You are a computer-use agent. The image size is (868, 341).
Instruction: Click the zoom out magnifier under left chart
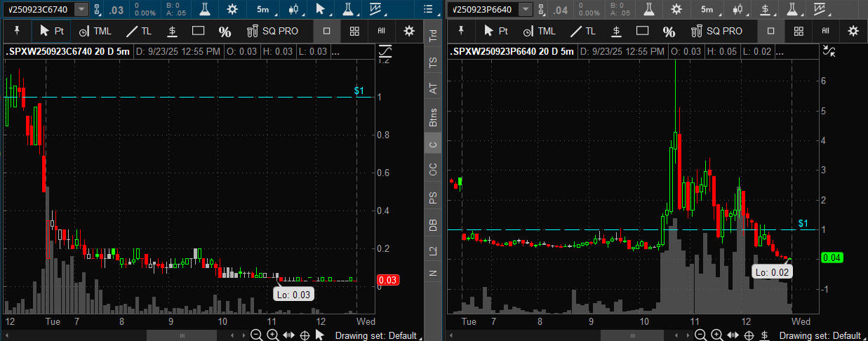256,335
